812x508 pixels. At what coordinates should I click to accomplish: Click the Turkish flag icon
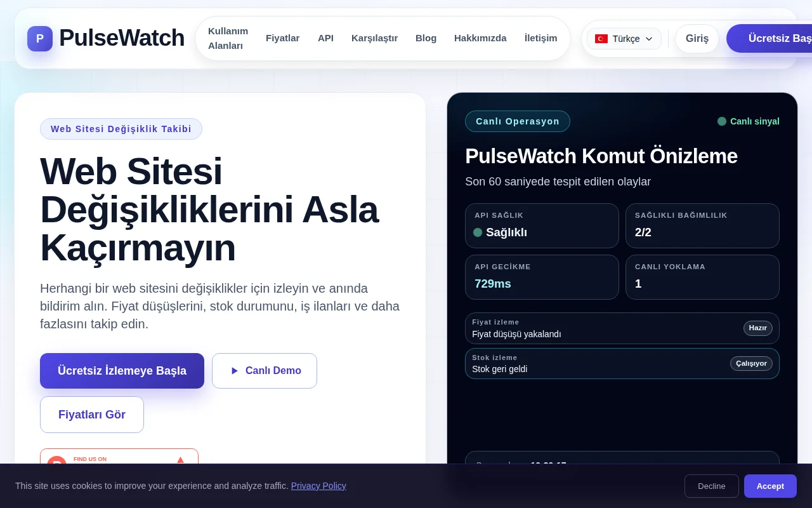[601, 39]
